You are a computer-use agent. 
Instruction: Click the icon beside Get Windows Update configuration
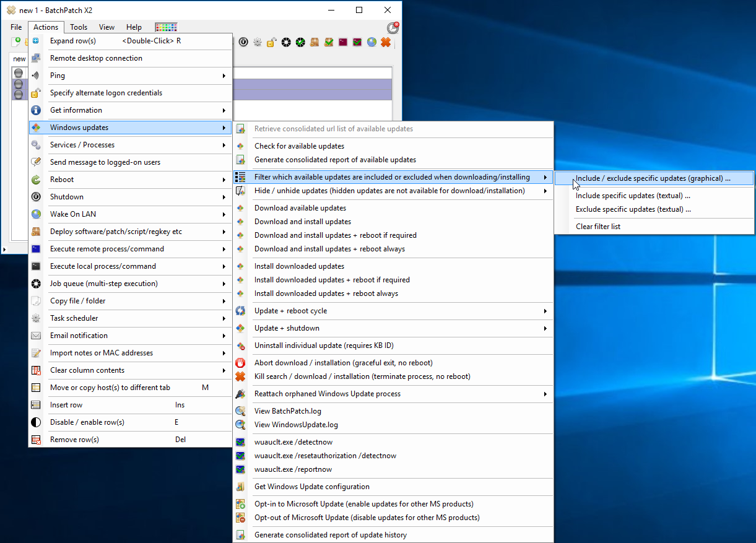241,487
